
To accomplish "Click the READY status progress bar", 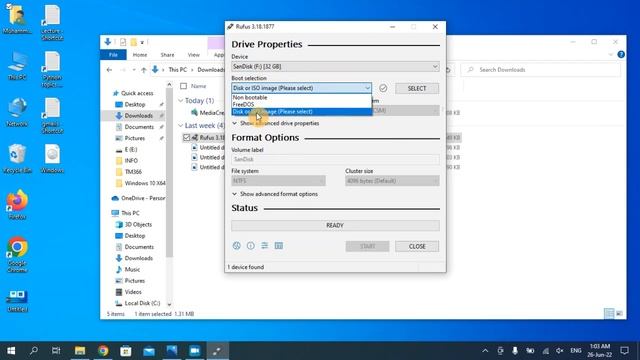I will (x=335, y=225).
